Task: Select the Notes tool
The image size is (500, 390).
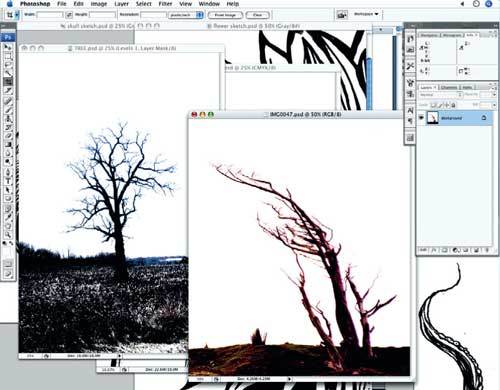Action: point(8,209)
